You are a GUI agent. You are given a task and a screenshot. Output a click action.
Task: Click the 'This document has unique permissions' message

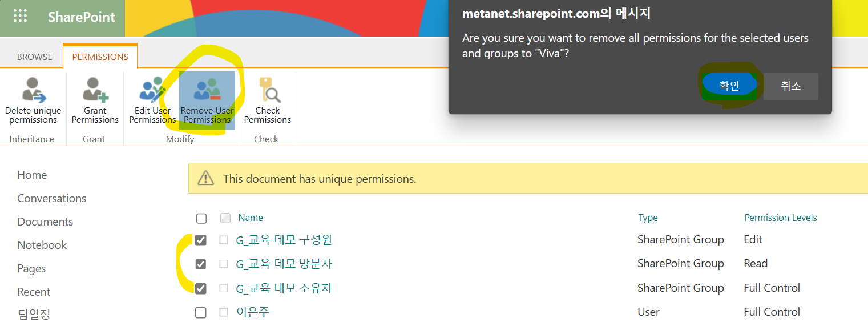click(320, 179)
